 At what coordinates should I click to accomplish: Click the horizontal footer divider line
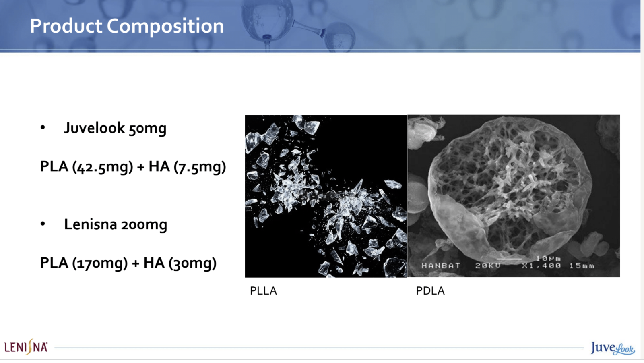(x=319, y=347)
